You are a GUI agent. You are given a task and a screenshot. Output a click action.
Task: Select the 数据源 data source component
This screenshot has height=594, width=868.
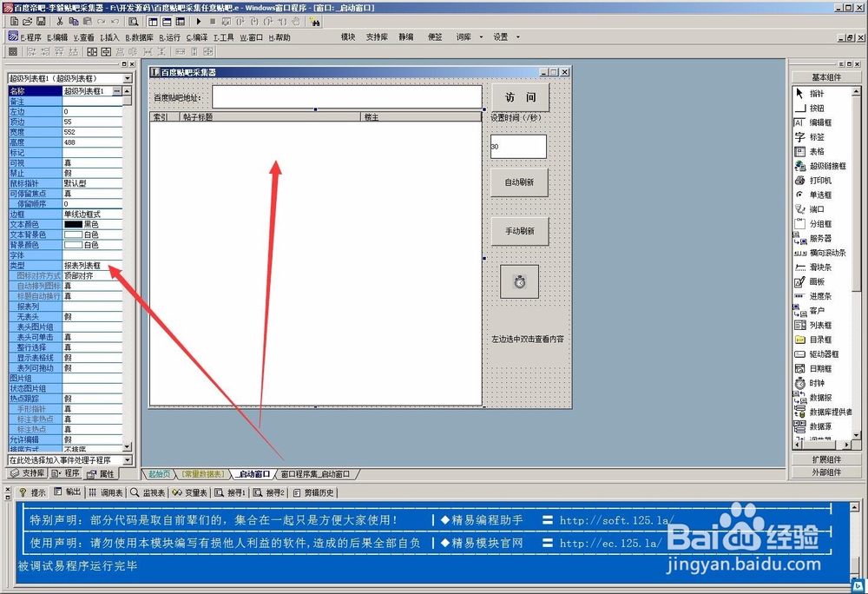pyautogui.click(x=822, y=426)
